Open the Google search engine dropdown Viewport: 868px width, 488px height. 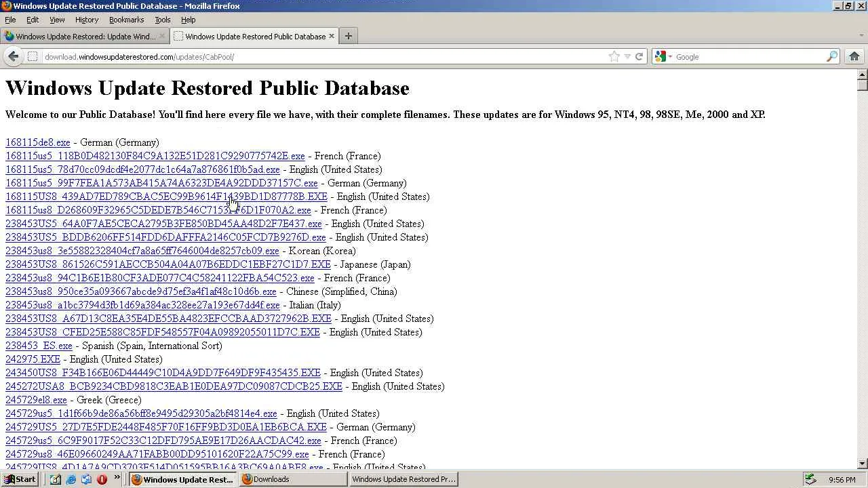[663, 57]
